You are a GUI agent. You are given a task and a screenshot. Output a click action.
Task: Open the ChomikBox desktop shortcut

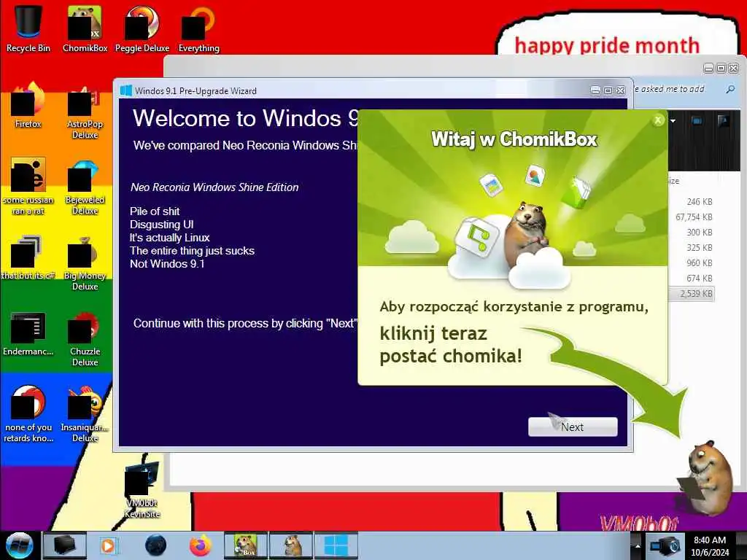[85, 28]
